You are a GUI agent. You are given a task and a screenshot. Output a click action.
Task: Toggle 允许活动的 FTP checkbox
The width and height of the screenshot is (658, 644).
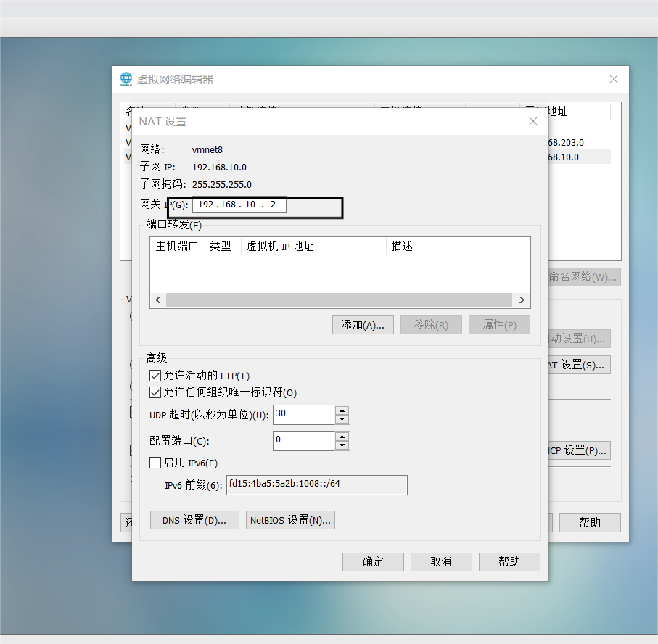coord(155,376)
